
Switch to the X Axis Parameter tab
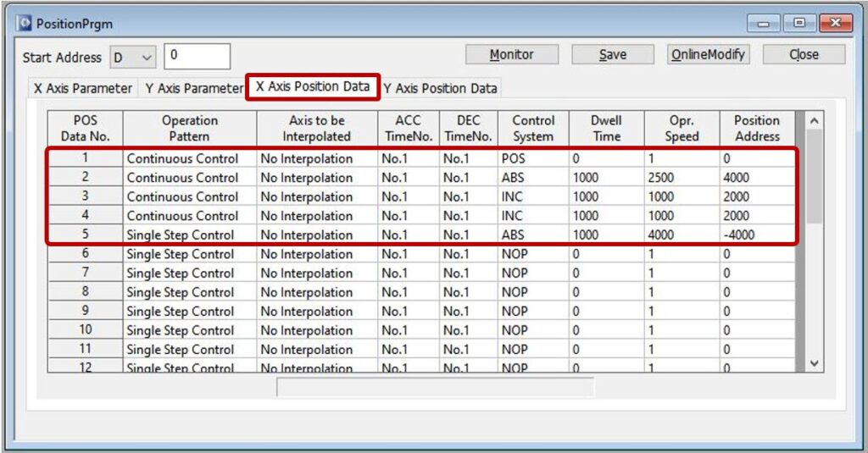coord(82,88)
